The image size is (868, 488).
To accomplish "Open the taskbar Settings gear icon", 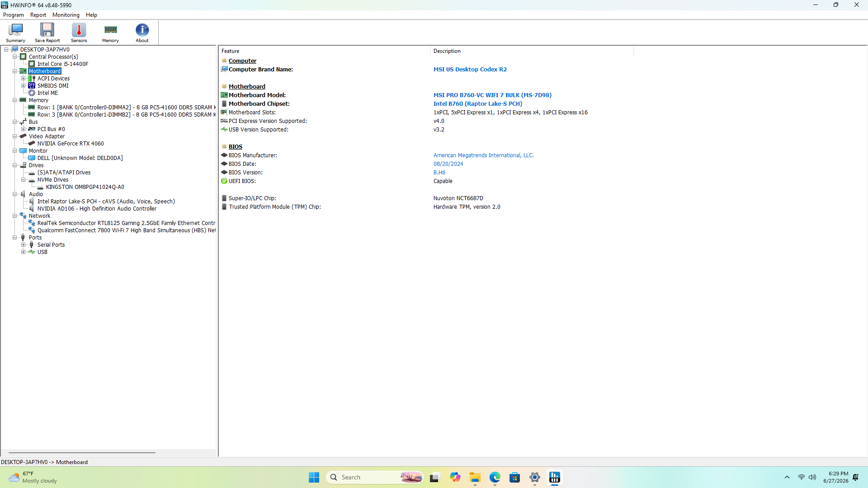I will [x=534, y=477].
